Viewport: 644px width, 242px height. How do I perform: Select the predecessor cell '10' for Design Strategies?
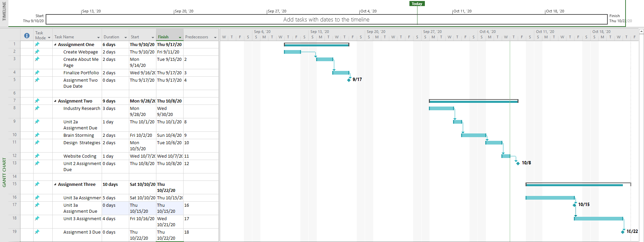(201, 146)
